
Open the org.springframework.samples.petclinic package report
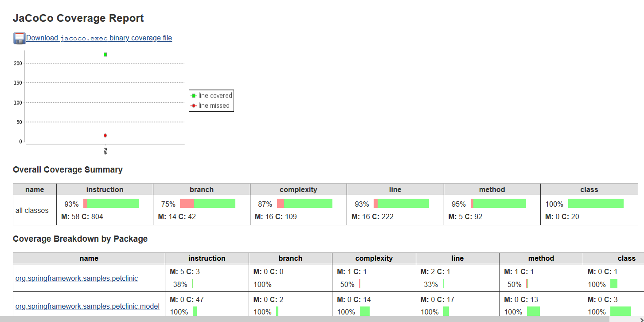pos(76,278)
